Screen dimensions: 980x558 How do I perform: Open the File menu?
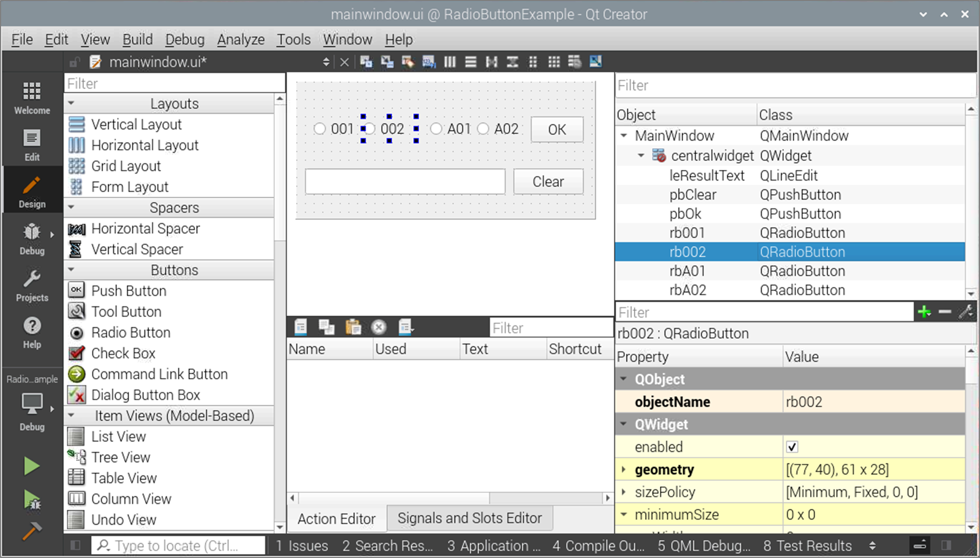[x=22, y=39]
